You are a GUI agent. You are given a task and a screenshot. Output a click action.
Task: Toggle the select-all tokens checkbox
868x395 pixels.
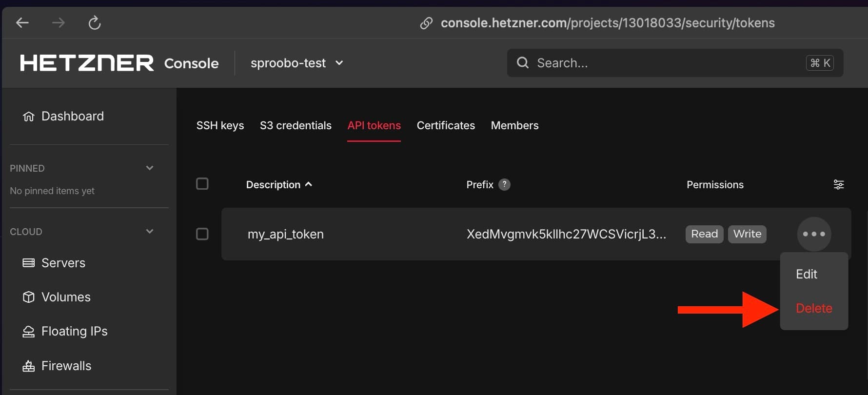pos(202,184)
